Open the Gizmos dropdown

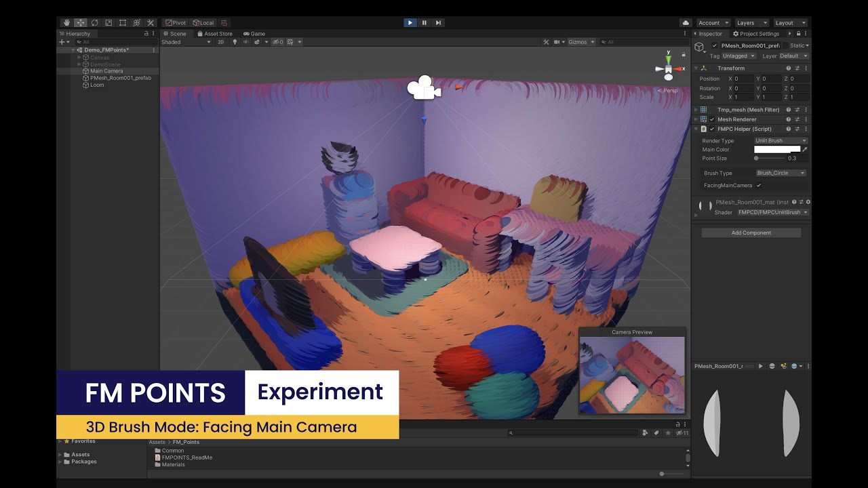tap(581, 42)
